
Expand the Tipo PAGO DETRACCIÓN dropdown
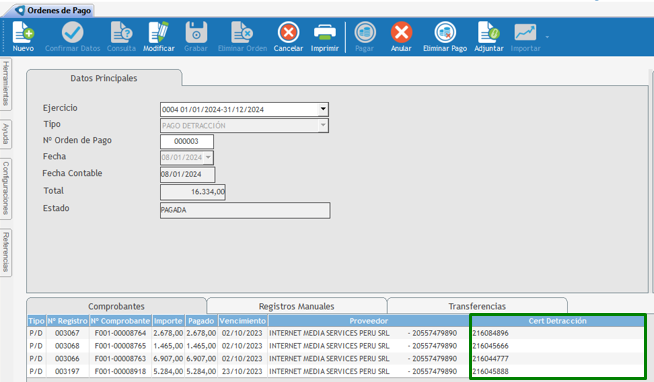point(323,125)
